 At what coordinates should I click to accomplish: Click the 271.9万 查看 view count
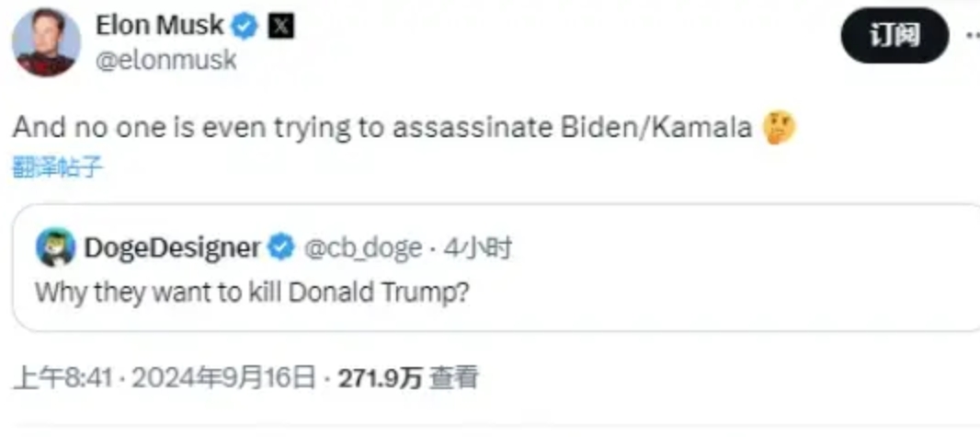point(408,378)
